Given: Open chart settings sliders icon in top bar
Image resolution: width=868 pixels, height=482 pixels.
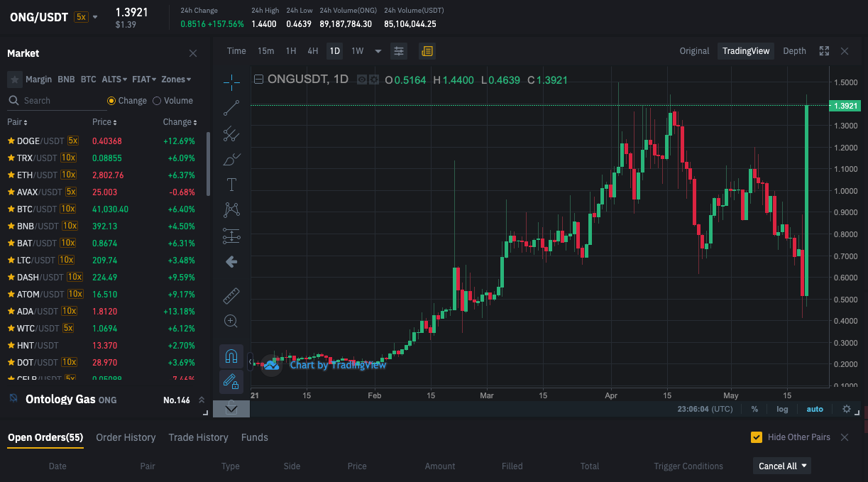Looking at the screenshot, I should point(399,51).
